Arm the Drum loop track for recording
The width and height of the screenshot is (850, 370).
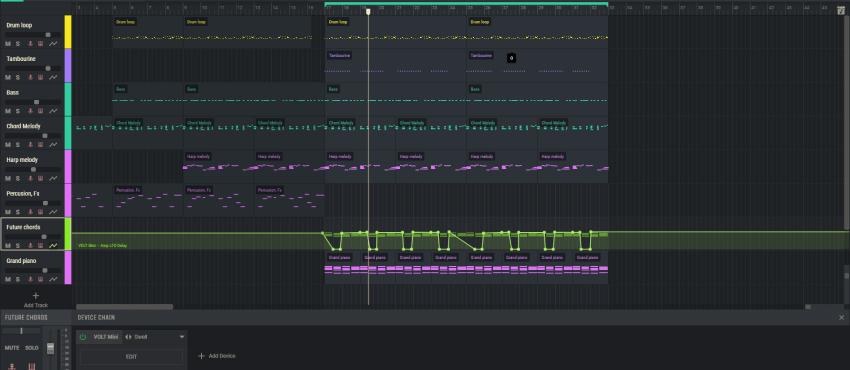(x=30, y=44)
